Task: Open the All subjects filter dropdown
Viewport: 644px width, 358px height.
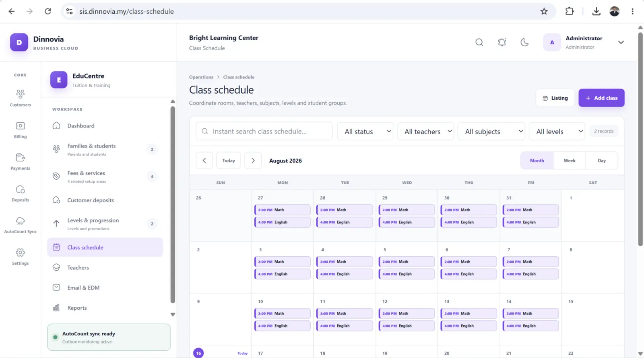Action: click(491, 132)
